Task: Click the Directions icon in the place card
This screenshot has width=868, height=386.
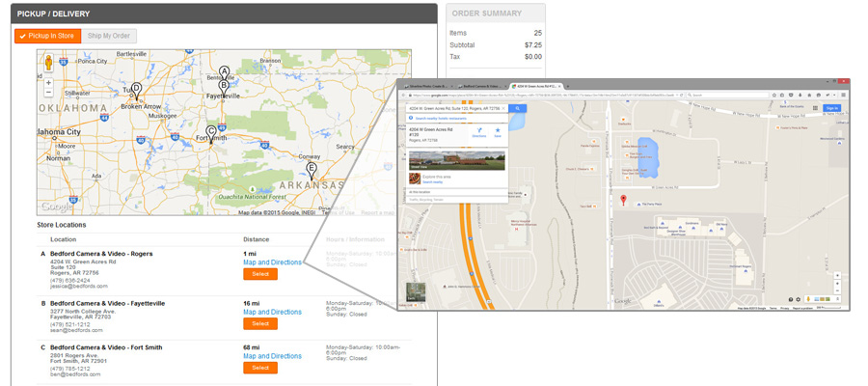Action: point(479,130)
